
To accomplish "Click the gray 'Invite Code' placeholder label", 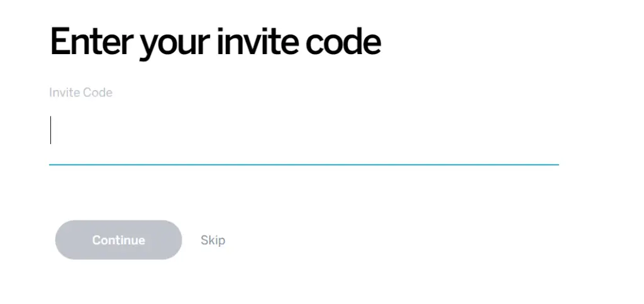I will click(81, 93).
